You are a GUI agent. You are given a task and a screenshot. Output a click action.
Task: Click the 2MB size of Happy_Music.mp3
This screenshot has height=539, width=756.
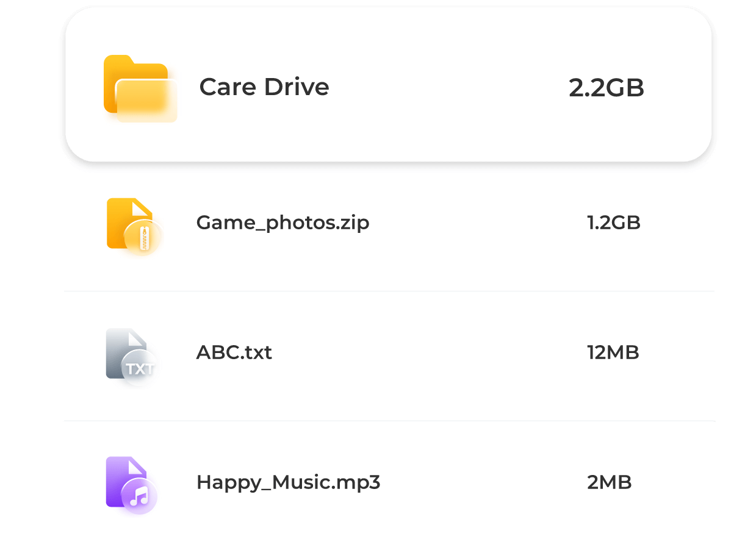pos(610,482)
